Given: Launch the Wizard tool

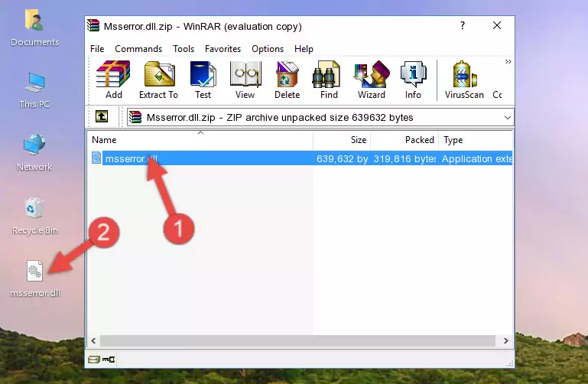Looking at the screenshot, I should click(x=372, y=80).
